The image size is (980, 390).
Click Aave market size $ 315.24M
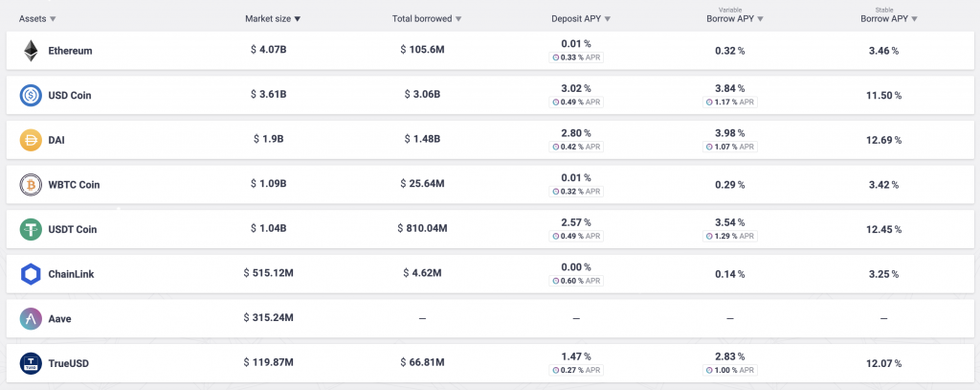269,317
